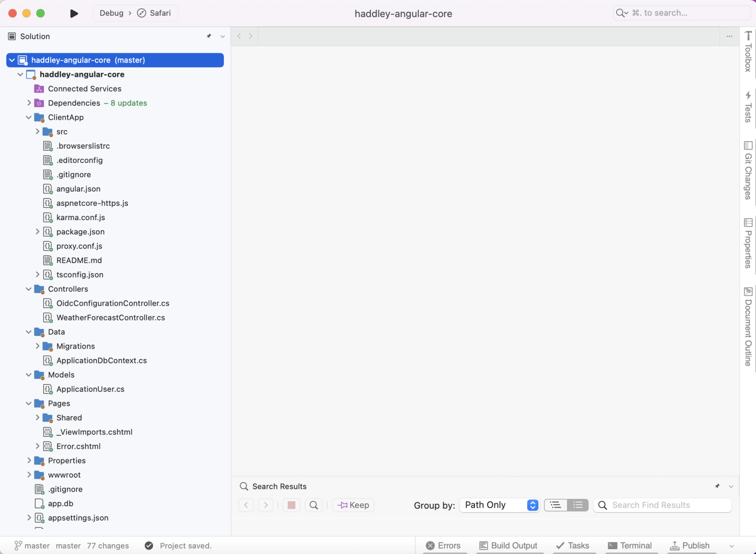The height and width of the screenshot is (554, 756).
Task: Select ApplicationDbContext.cs file
Action: pyautogui.click(x=101, y=360)
